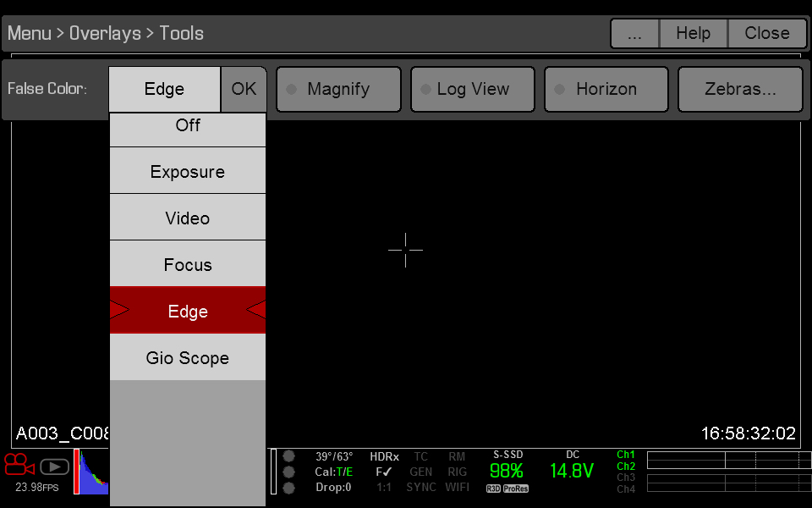Open the Zebras settings
The height and width of the screenshot is (508, 812).
tap(740, 89)
